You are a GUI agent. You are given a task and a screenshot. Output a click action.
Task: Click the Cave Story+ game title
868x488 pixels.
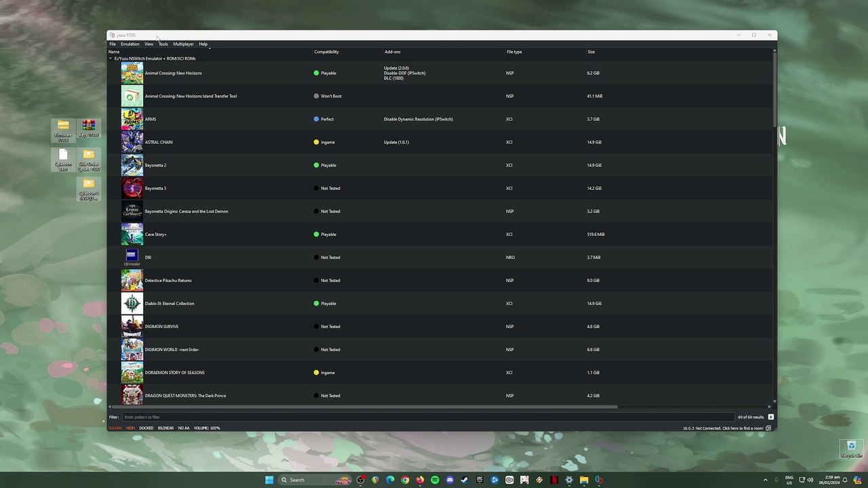tap(155, 235)
